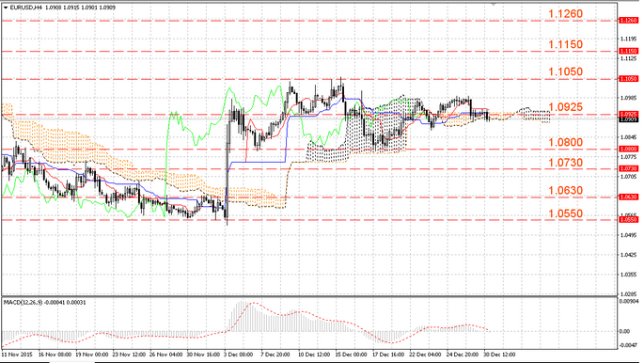644x363 pixels.
Task: Click the black current price tag 1.0909
Action: (x=628, y=119)
